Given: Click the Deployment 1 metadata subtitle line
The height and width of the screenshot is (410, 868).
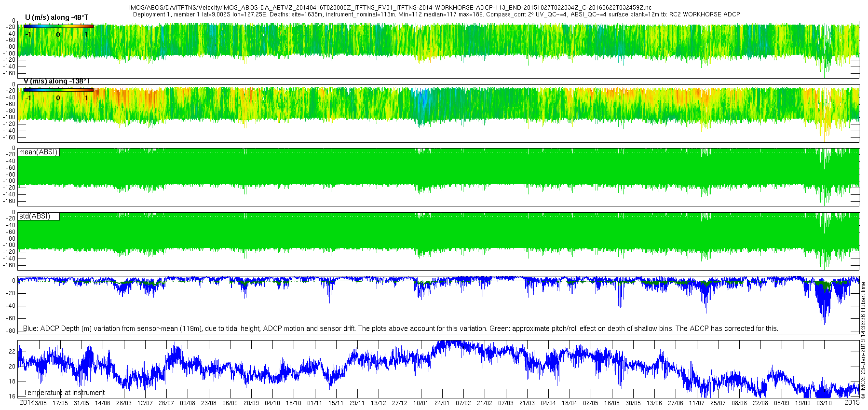Looking at the screenshot, I should tap(436, 14).
